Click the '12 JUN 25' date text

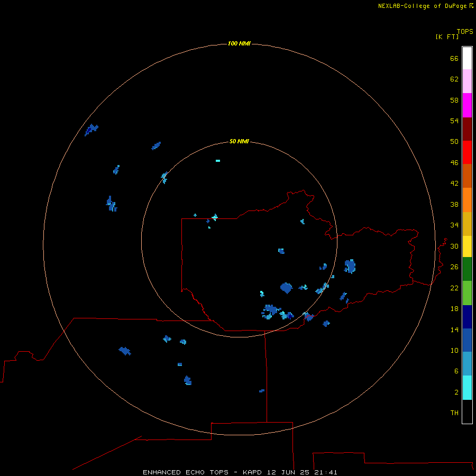point(289,472)
